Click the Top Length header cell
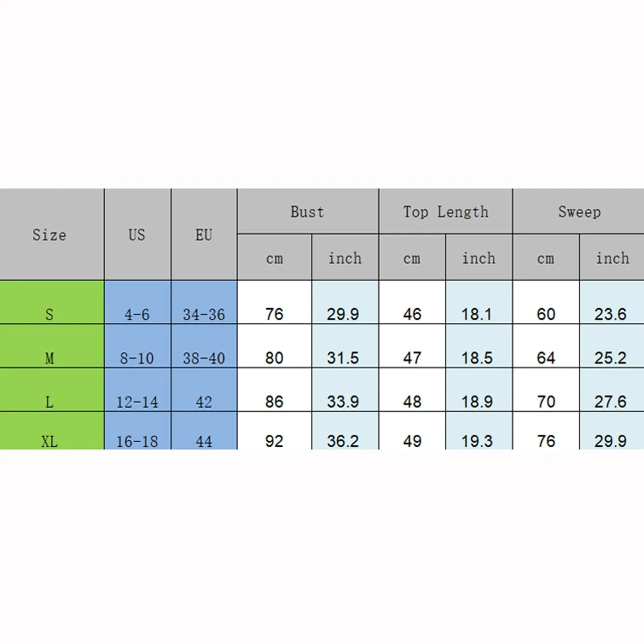644x644 pixels. pyautogui.click(x=446, y=211)
